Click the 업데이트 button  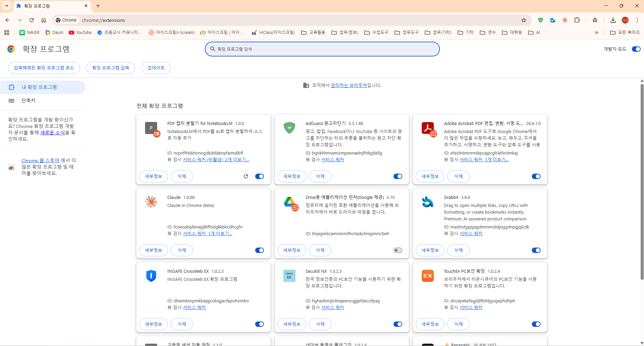pyautogui.click(x=156, y=68)
